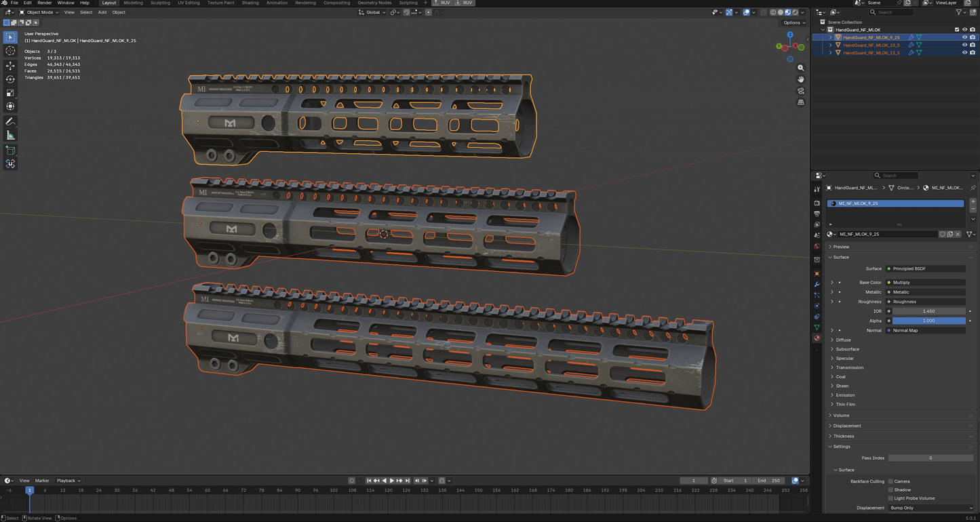The height and width of the screenshot is (522, 980).
Task: Open the Playback popover in timeline
Action: 68,481
